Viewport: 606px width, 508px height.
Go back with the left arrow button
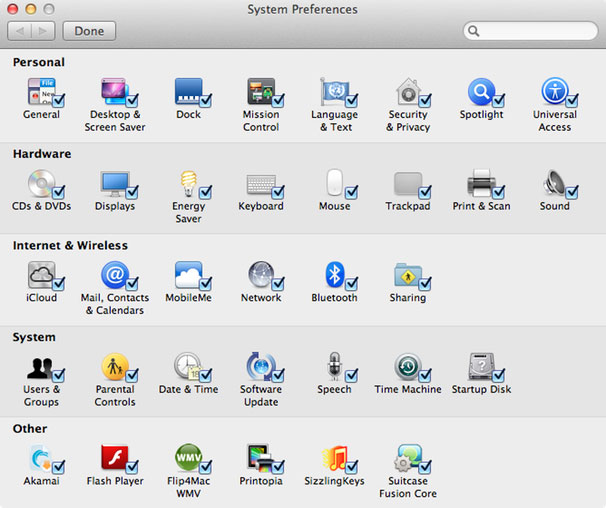[20, 31]
